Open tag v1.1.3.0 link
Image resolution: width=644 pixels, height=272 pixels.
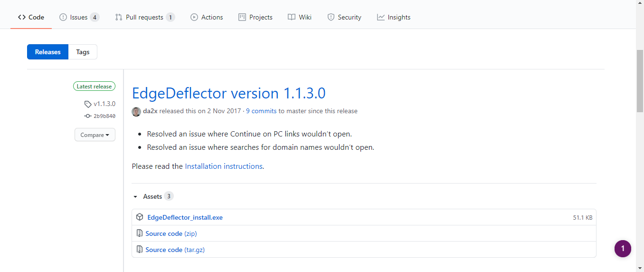[x=104, y=104]
